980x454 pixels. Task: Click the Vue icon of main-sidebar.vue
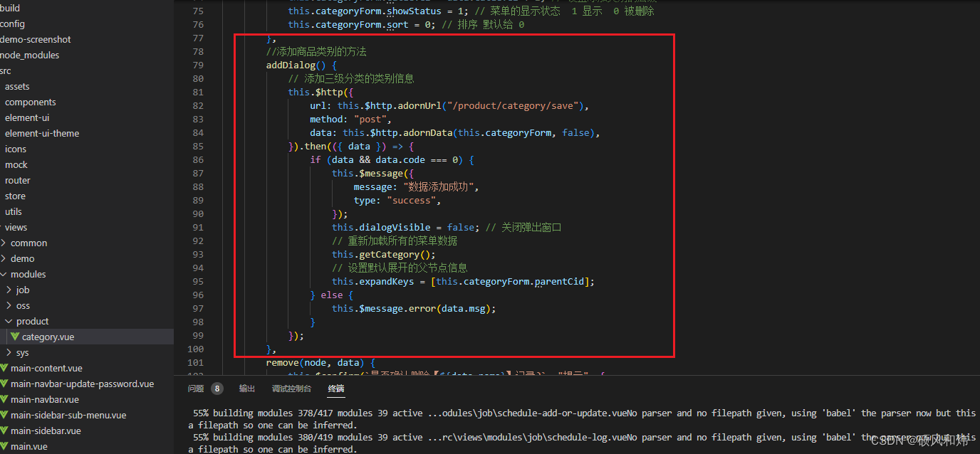pyautogui.click(x=4, y=431)
